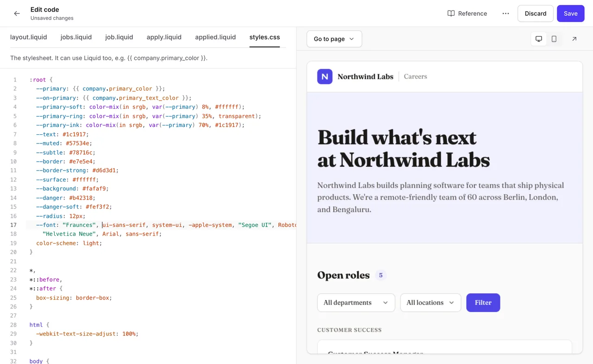Image resolution: width=593 pixels, height=364 pixels.
Task: Save the code changes
Action: coord(571,13)
